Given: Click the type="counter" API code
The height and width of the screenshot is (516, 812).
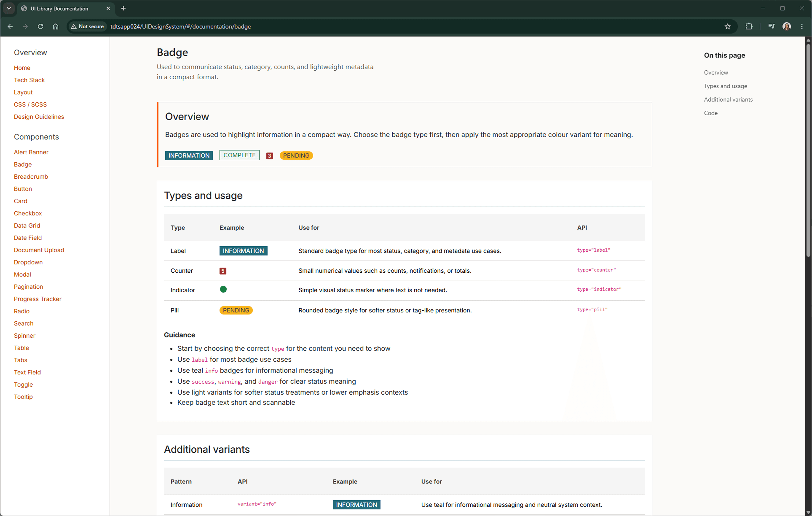Looking at the screenshot, I should [x=596, y=270].
